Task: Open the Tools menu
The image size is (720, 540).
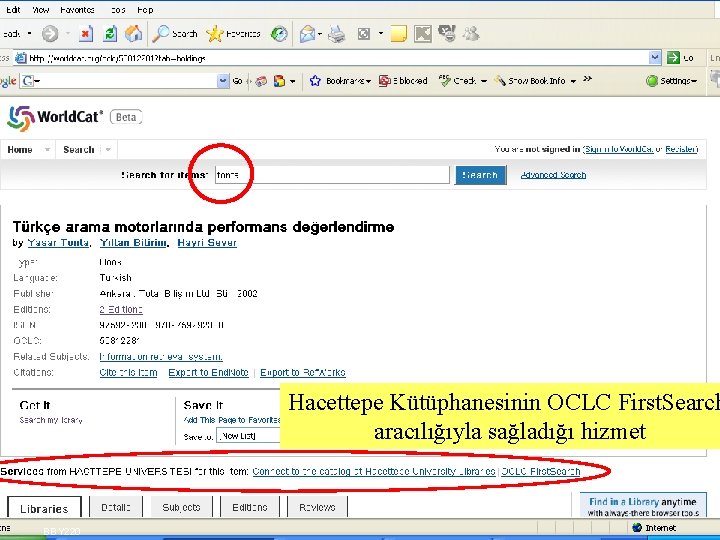Action: [118, 10]
